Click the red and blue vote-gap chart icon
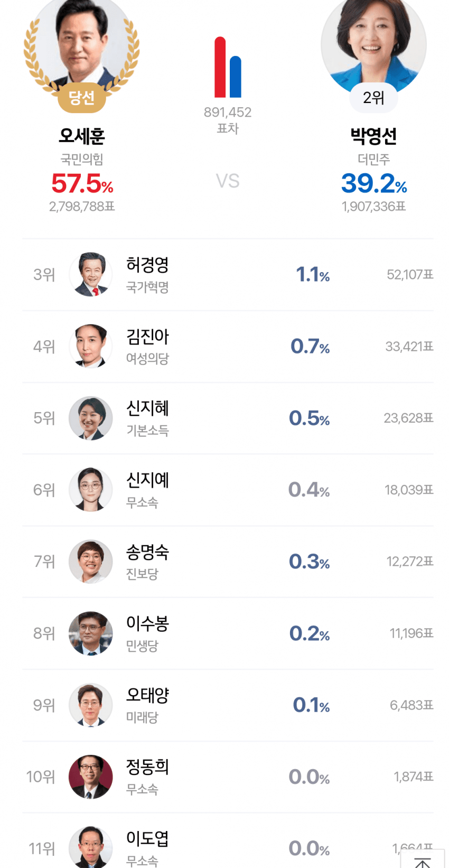The width and height of the screenshot is (449, 868). click(x=228, y=68)
